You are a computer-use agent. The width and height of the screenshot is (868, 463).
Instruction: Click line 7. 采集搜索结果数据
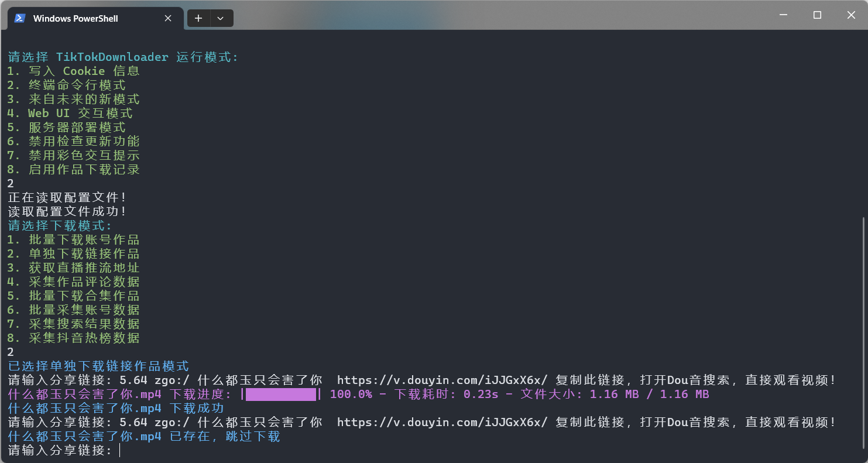point(74,324)
